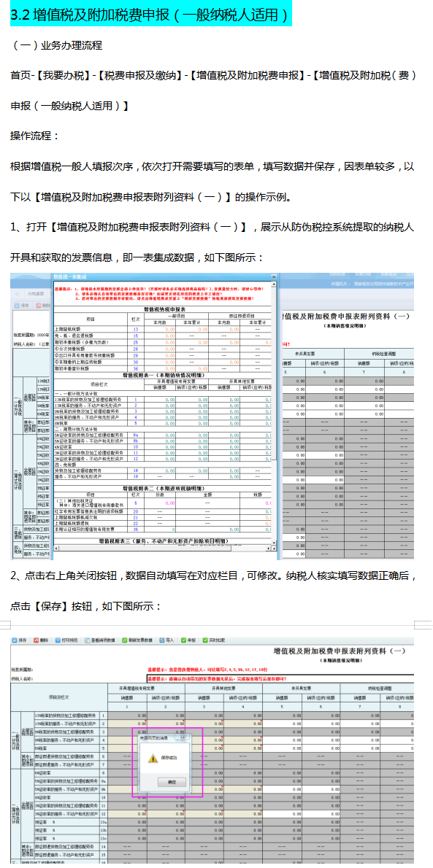Click the text 操作流程:
433x868 pixels.
(34, 136)
